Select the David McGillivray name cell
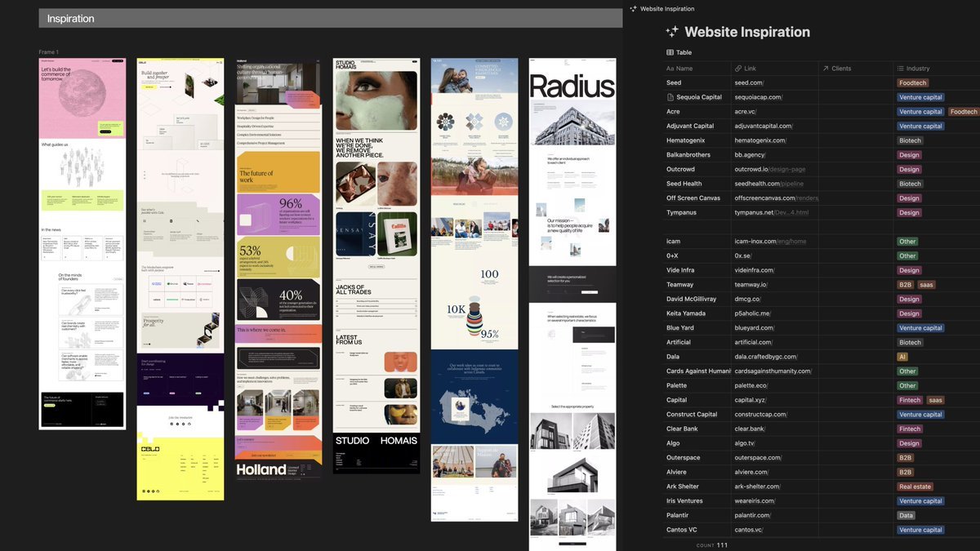Viewport: 980px width, 551px height. [x=697, y=299]
